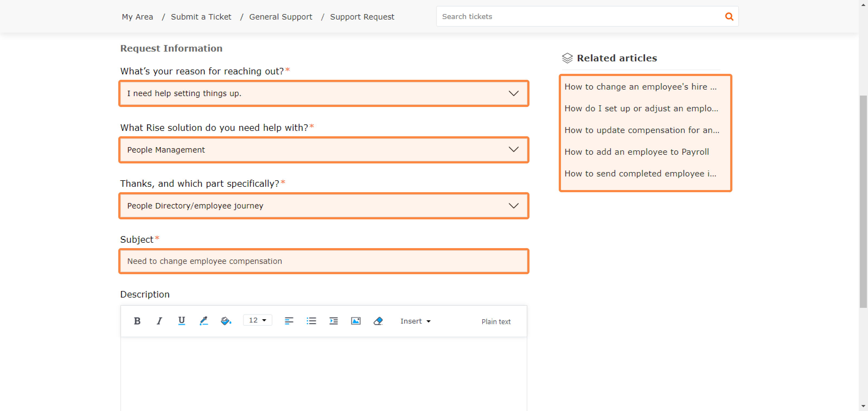This screenshot has width=868, height=411.
Task: Open the text alignment options icon
Action: (289, 321)
